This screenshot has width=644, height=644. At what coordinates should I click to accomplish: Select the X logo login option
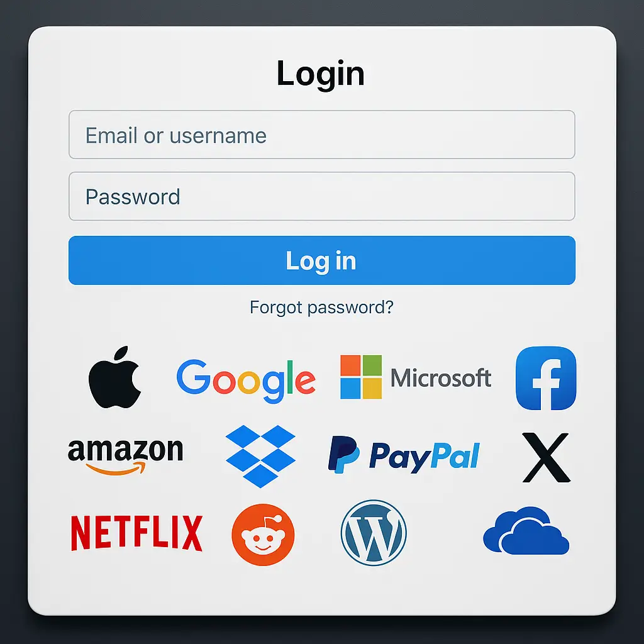(547, 457)
